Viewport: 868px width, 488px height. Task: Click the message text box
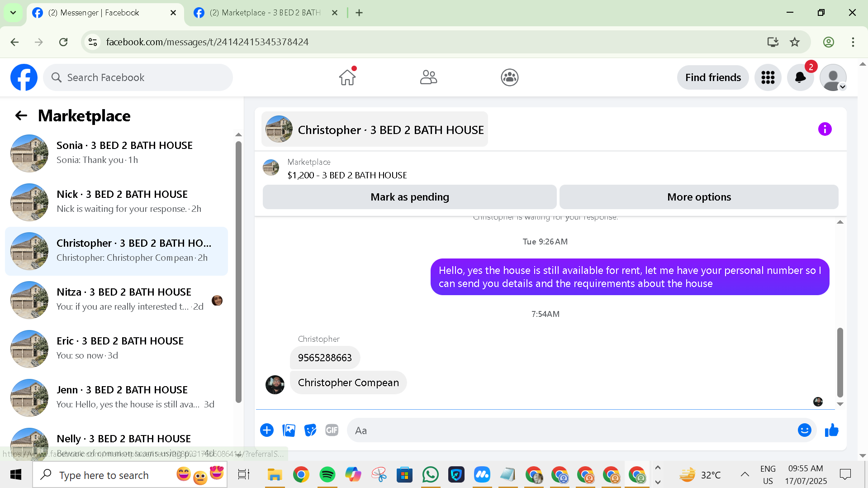[x=572, y=431]
